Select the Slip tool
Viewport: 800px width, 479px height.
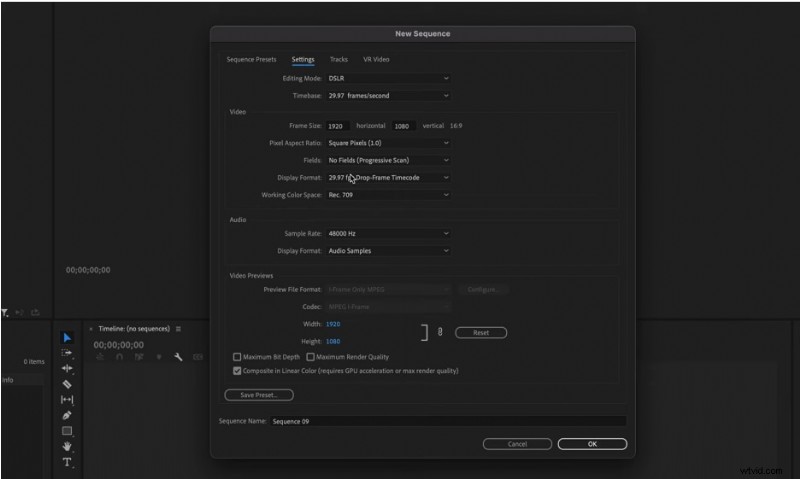coord(67,399)
